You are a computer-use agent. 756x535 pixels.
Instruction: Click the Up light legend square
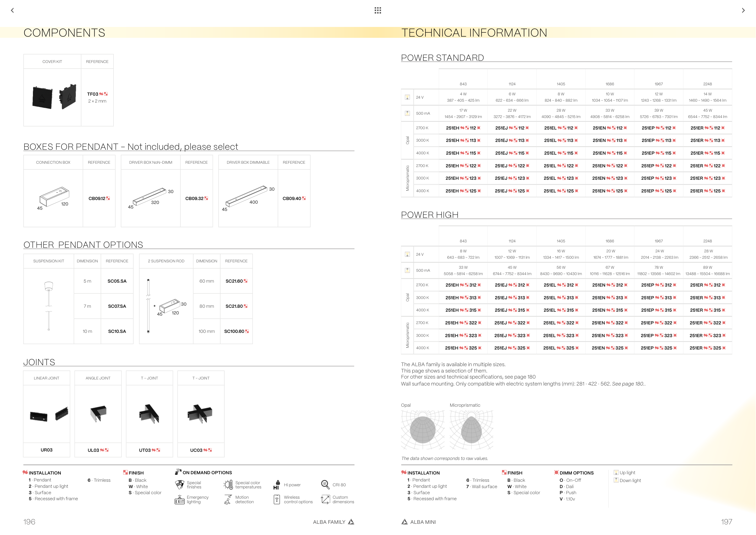(x=616, y=473)
